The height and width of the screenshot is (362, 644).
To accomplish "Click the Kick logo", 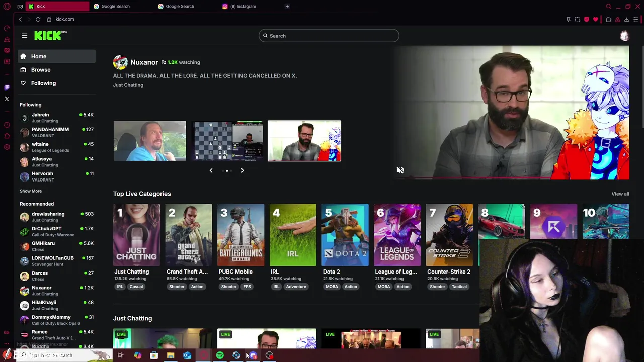I will tap(50, 35).
